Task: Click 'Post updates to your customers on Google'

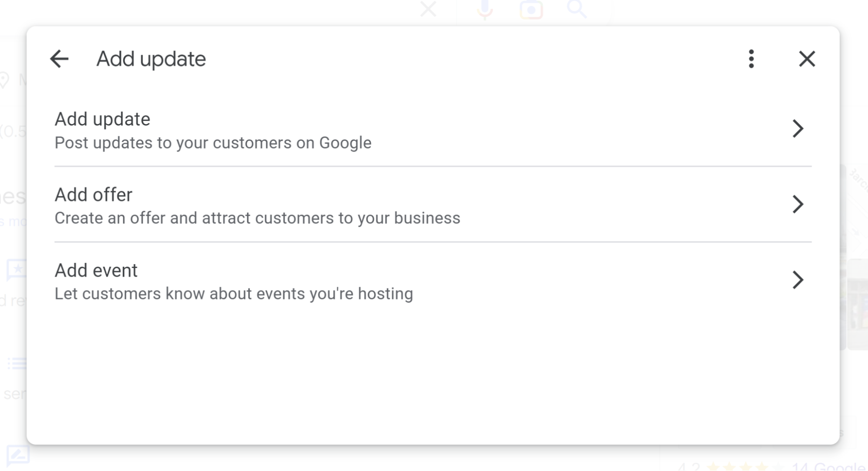Action: click(x=213, y=143)
